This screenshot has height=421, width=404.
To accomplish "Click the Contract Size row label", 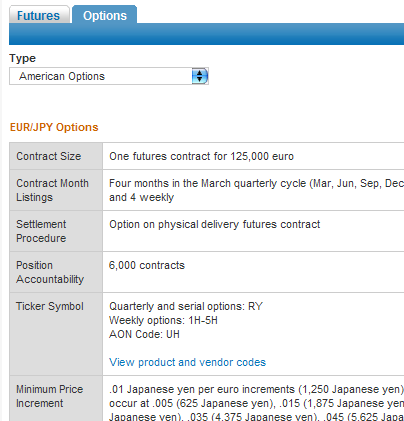I will click(x=56, y=156).
